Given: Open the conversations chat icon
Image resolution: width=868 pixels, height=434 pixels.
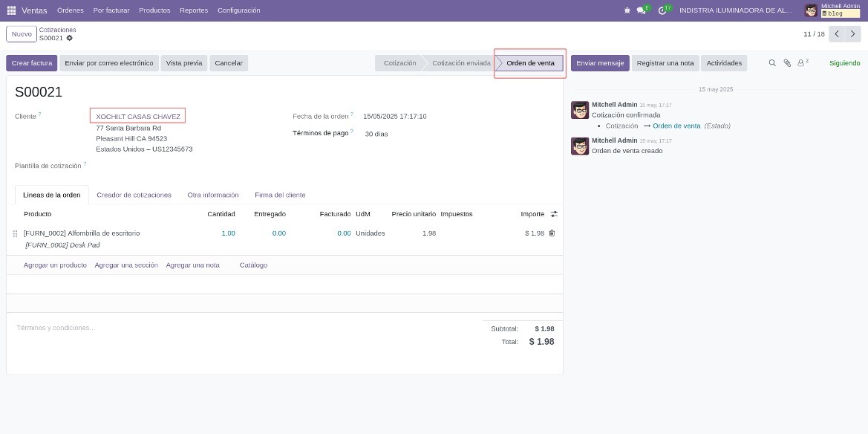Looking at the screenshot, I should point(642,10).
